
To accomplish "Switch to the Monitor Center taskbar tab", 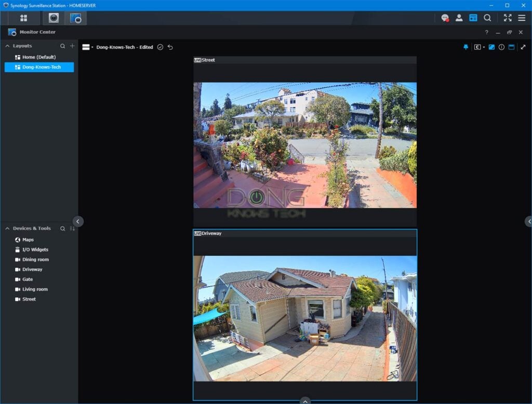I will click(75, 18).
